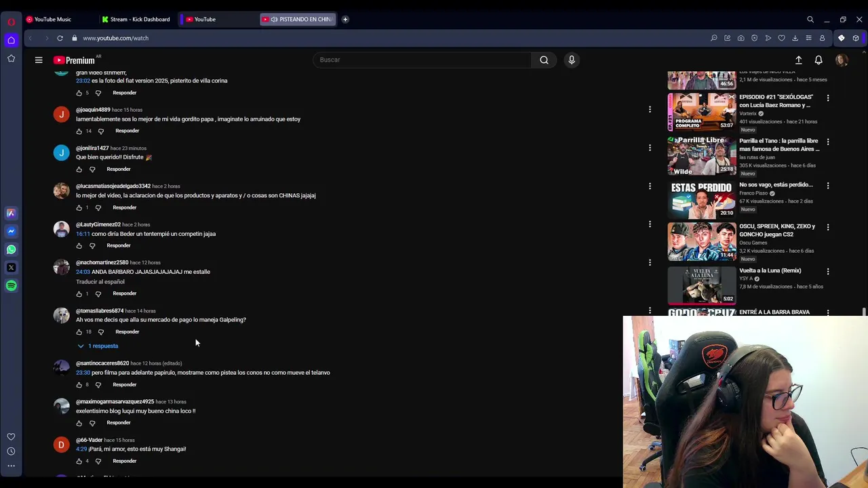Viewport: 868px width, 488px height.
Task: Open @66-Vader channel link
Action: (89, 441)
